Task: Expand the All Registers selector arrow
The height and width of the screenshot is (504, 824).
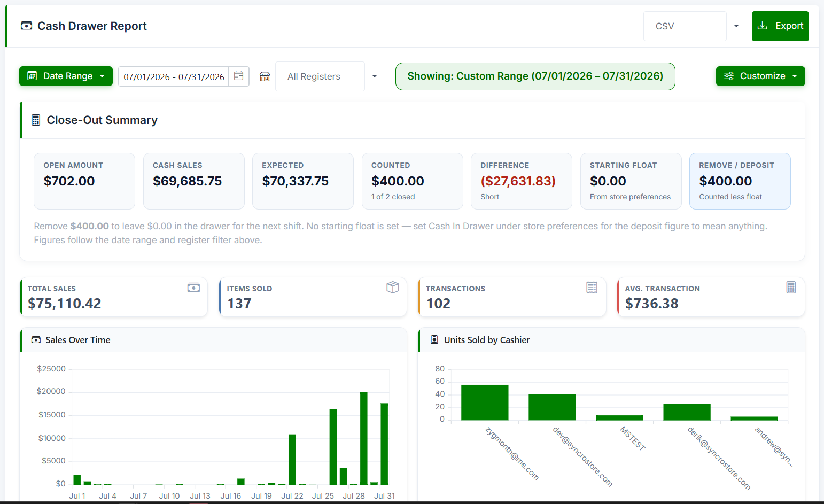Action: [x=375, y=76]
